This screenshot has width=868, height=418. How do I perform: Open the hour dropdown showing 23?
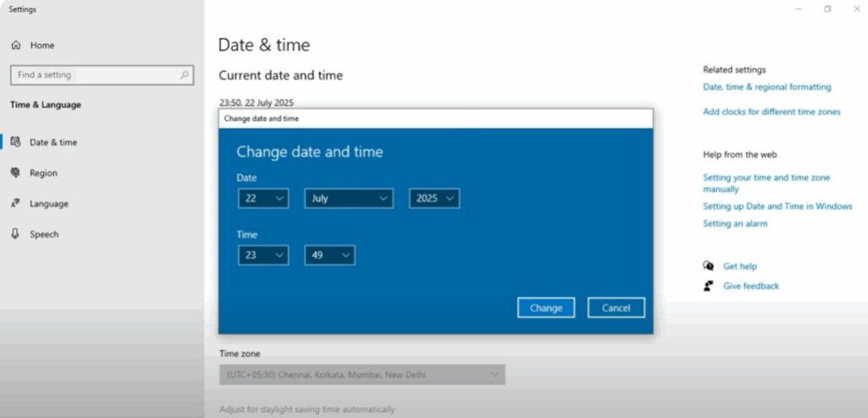pos(264,255)
